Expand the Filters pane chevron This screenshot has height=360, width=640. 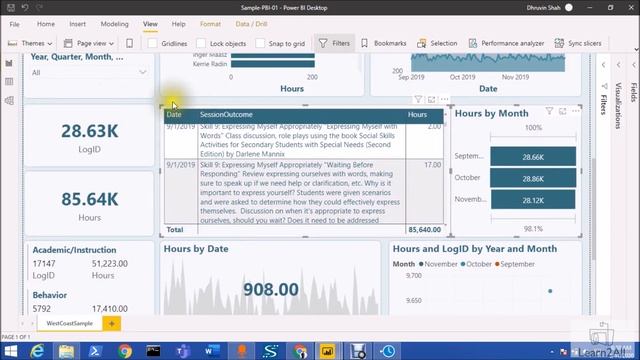(604, 65)
